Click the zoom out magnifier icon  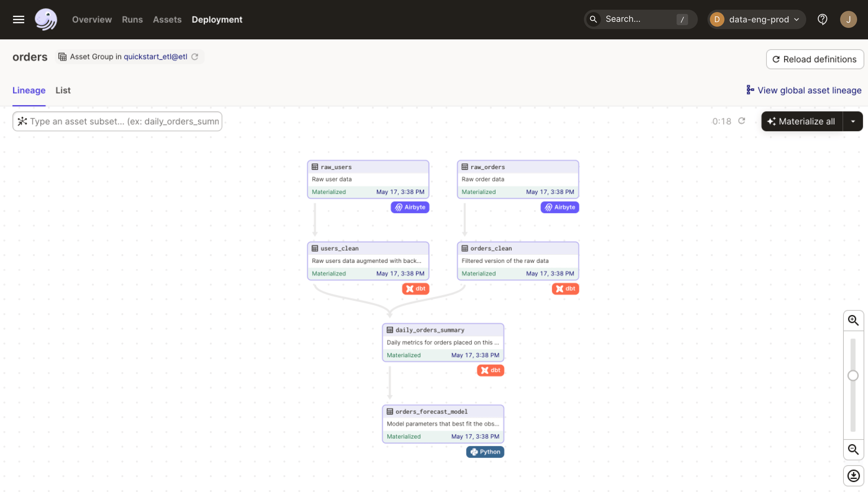point(853,449)
